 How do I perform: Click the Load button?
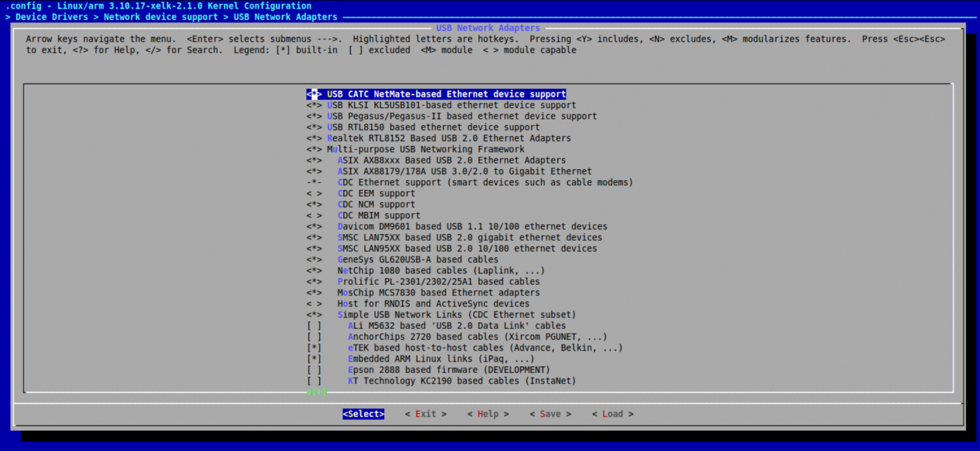pyautogui.click(x=612, y=414)
